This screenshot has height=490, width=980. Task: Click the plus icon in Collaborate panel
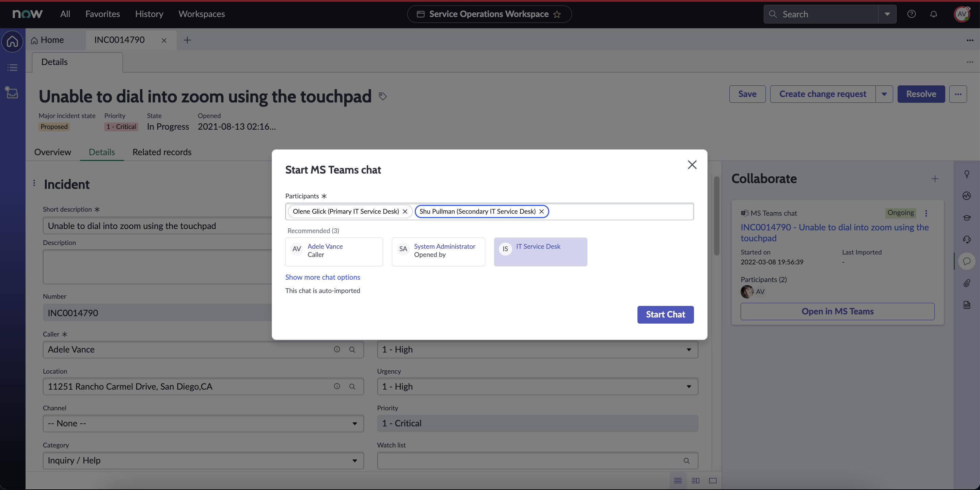[x=935, y=179]
